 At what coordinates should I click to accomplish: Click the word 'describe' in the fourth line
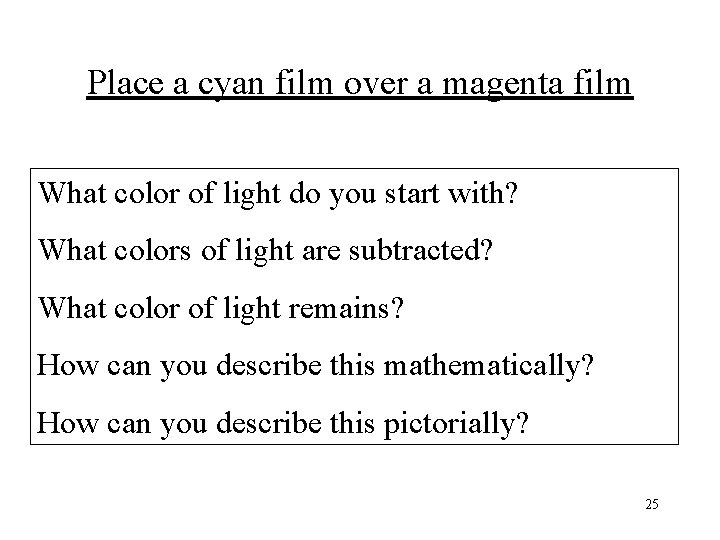(x=269, y=366)
